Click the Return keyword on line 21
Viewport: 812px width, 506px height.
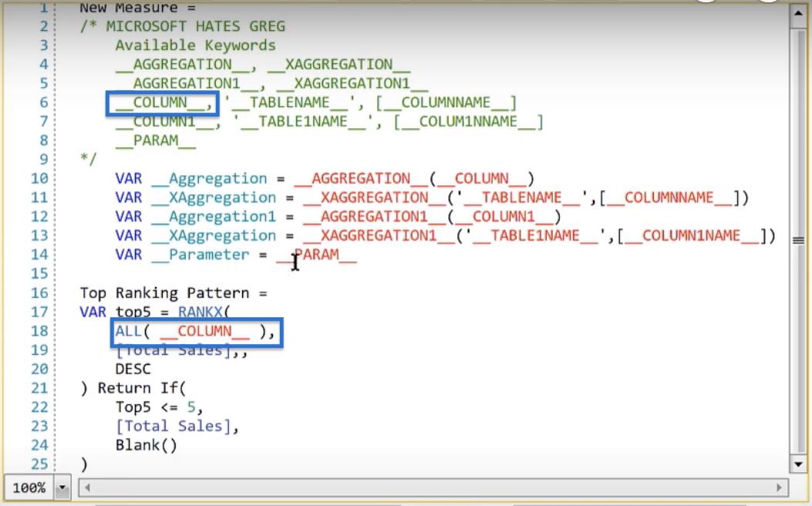click(x=124, y=389)
